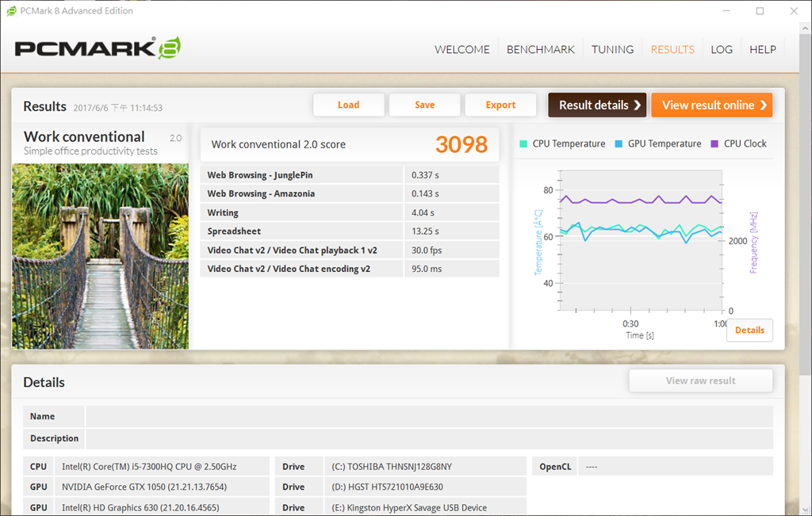Go to the LOG tab
The width and height of the screenshot is (812, 516).
(x=721, y=49)
